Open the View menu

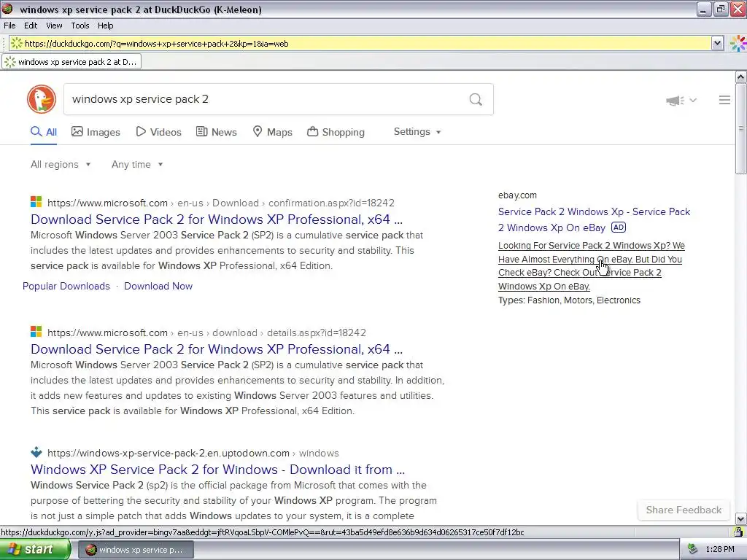54,26
